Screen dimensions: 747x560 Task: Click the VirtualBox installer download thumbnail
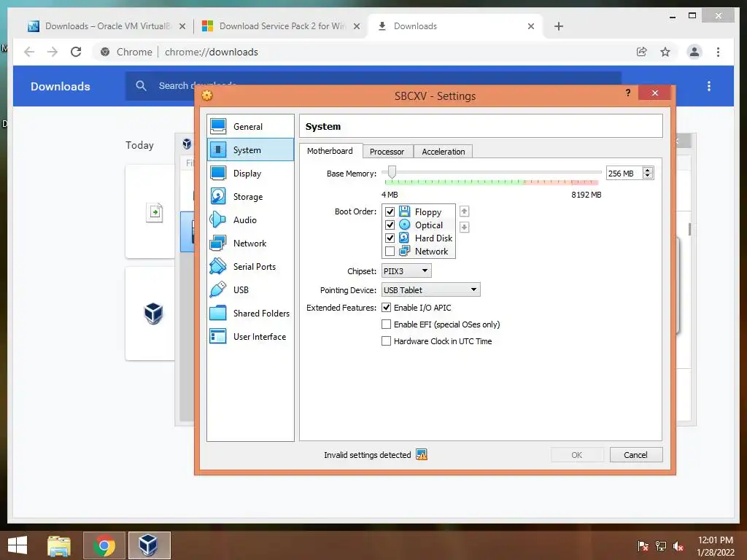(153, 313)
